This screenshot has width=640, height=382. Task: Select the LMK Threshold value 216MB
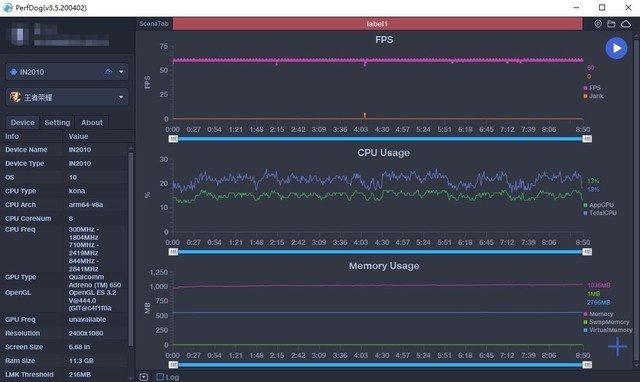(x=80, y=374)
